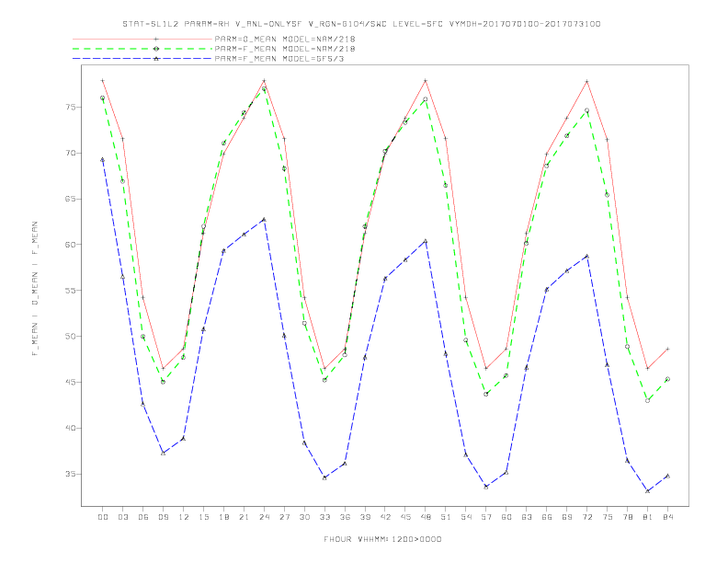
Task: Click x-axis tick label 57
Action: [x=486, y=517]
